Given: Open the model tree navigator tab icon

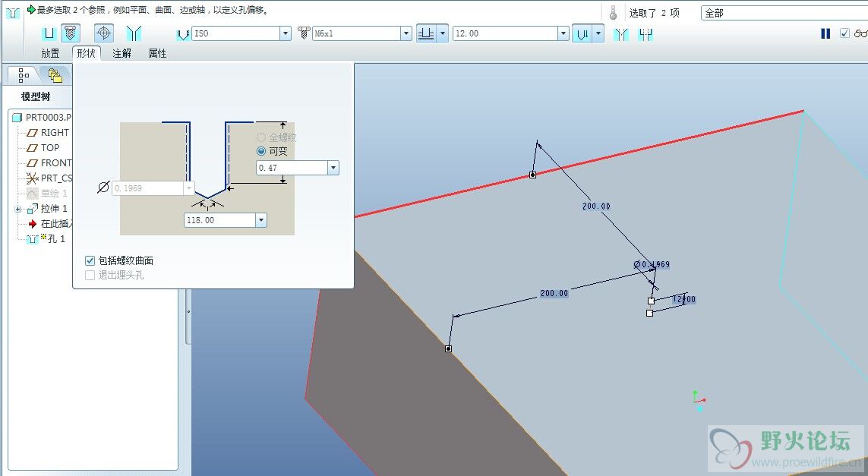Looking at the screenshot, I should tap(24, 74).
